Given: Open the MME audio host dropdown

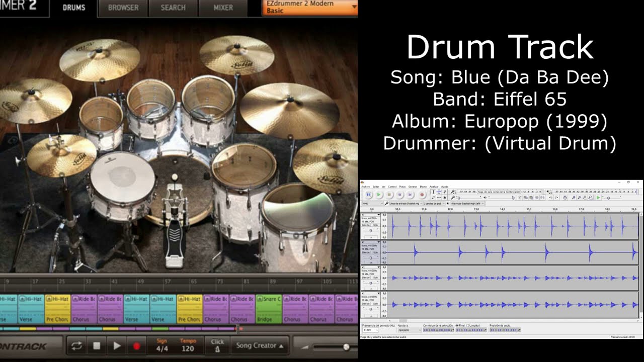Looking at the screenshot, I should (373, 204).
